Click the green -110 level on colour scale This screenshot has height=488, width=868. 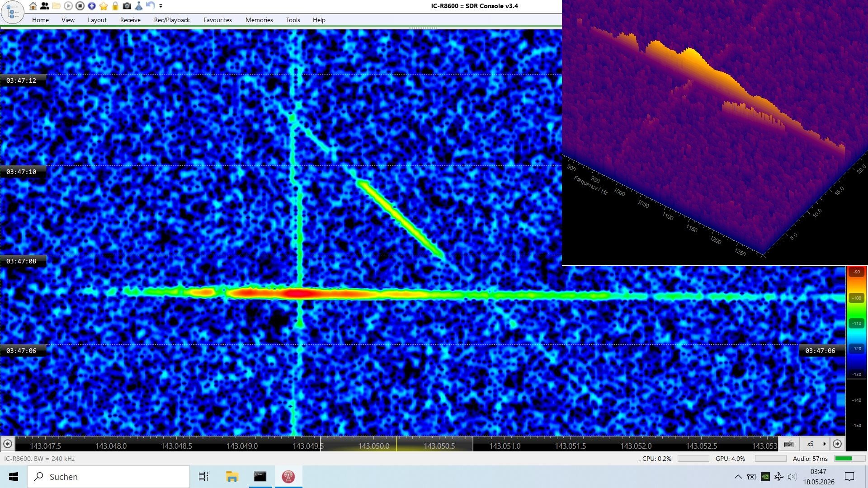point(857,324)
